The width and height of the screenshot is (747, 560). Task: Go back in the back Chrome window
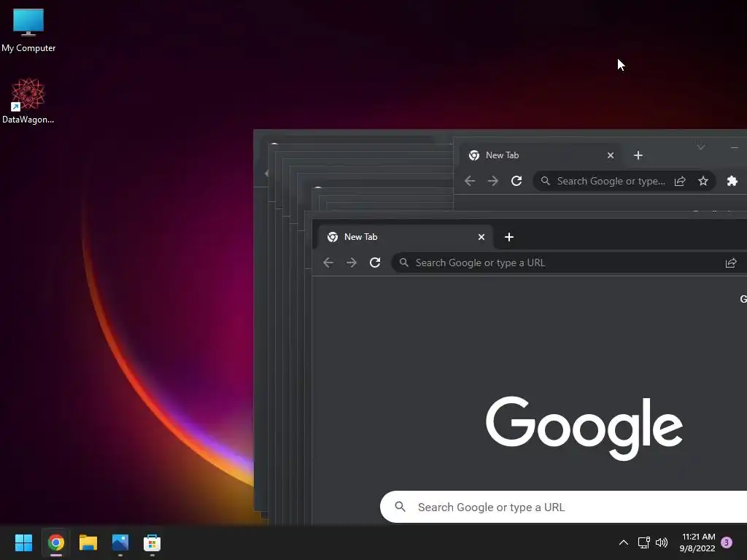[x=470, y=182]
